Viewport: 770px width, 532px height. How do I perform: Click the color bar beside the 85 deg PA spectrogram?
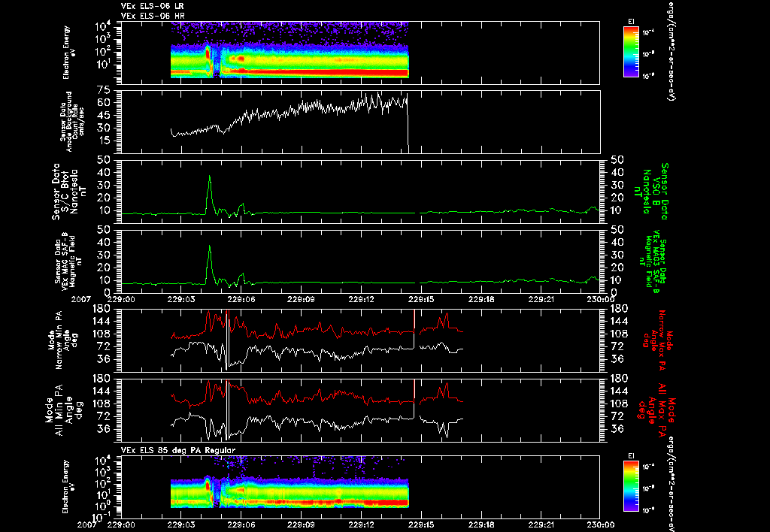tap(631, 487)
